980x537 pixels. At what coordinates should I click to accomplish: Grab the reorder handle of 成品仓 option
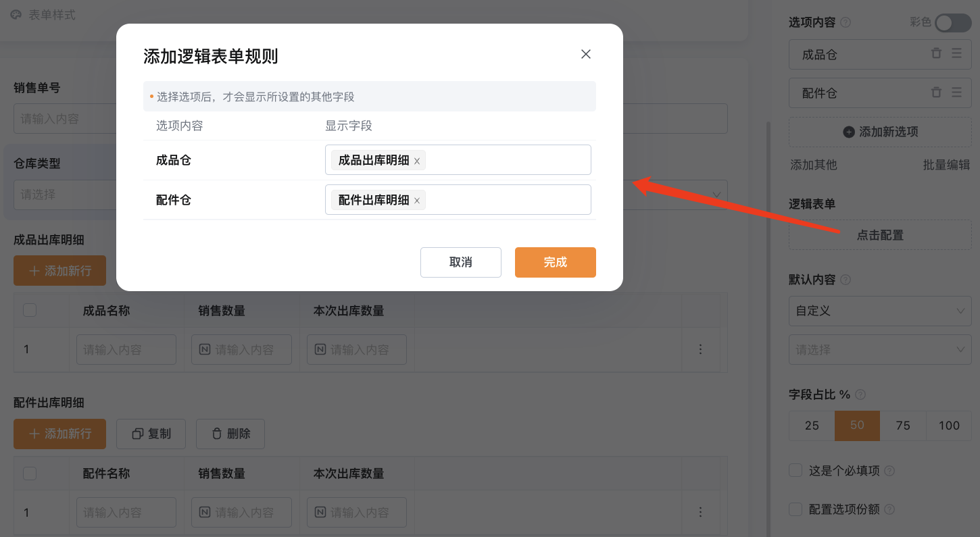click(x=956, y=53)
